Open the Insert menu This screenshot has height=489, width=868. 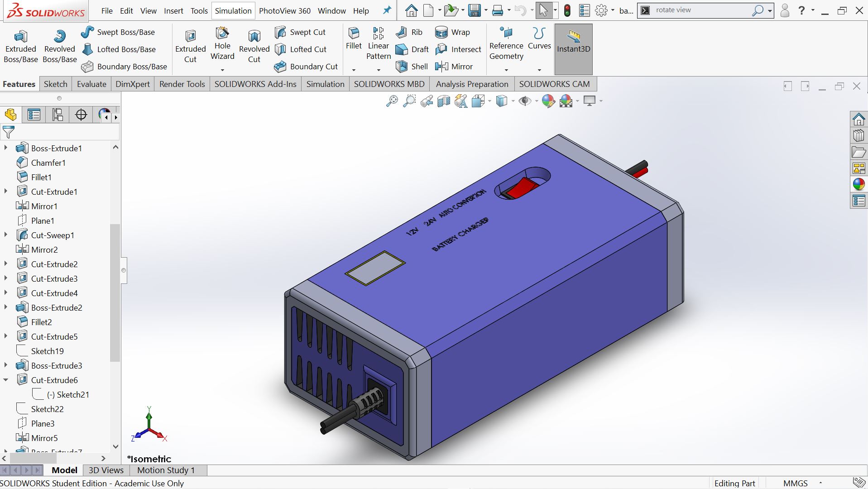click(173, 11)
